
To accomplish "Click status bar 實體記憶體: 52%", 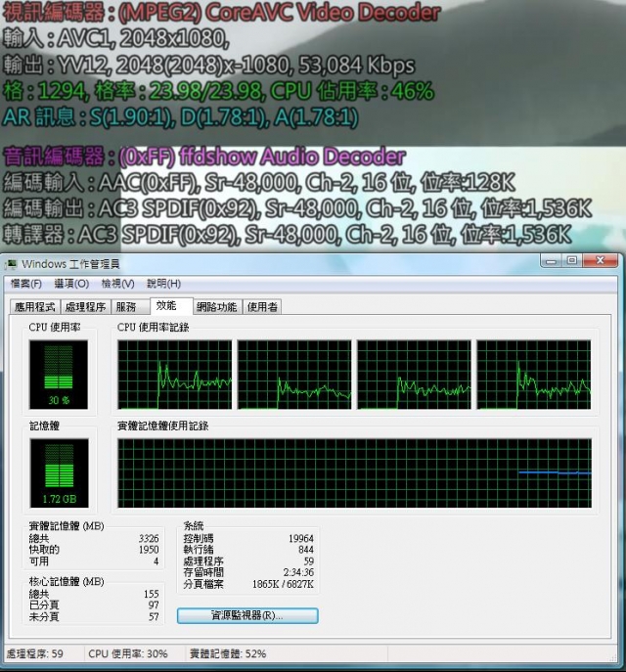I will point(228,653).
